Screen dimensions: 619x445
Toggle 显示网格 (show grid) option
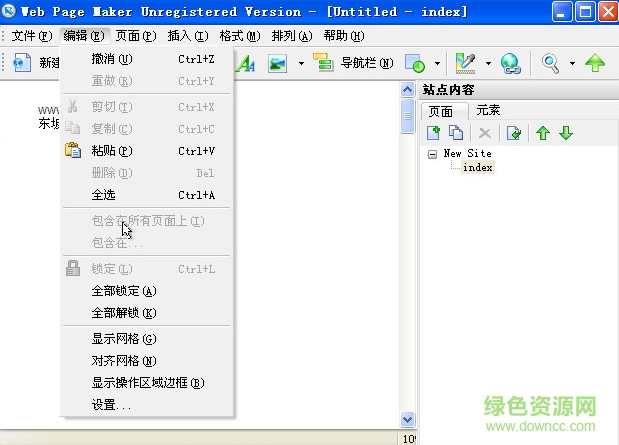click(x=124, y=339)
